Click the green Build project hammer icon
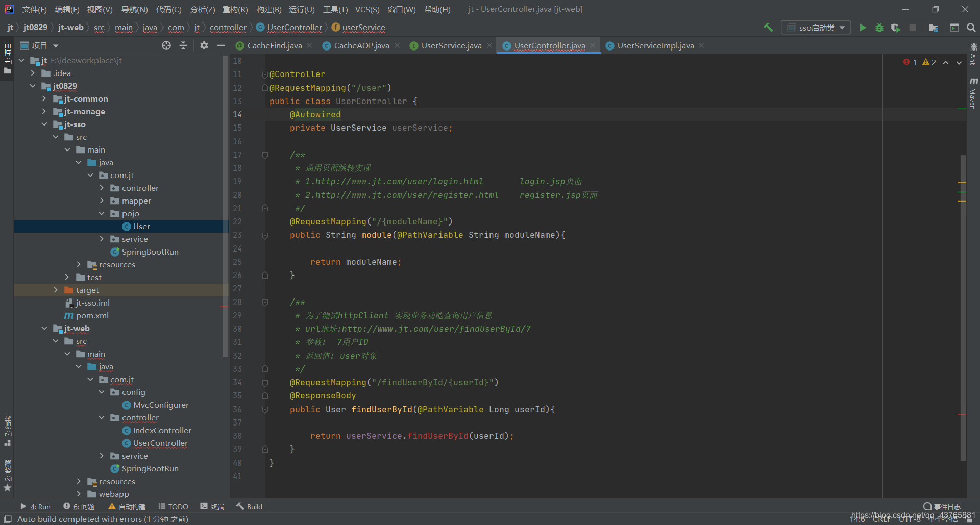This screenshot has width=980, height=525. pos(768,28)
